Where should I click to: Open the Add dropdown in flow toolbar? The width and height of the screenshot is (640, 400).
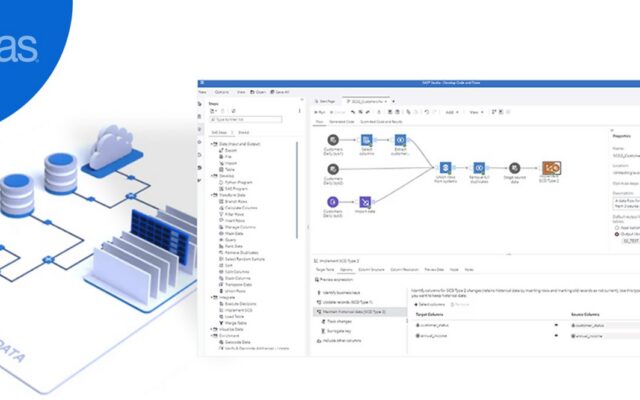pos(452,112)
